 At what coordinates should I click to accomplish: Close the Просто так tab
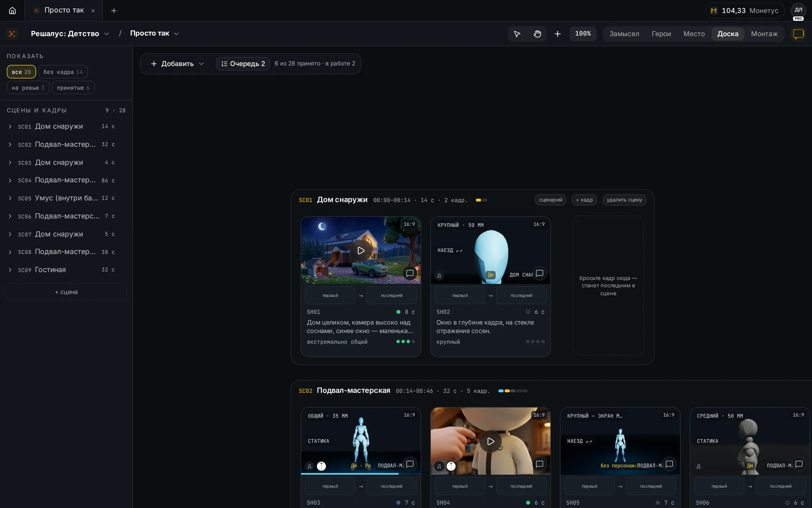[93, 11]
